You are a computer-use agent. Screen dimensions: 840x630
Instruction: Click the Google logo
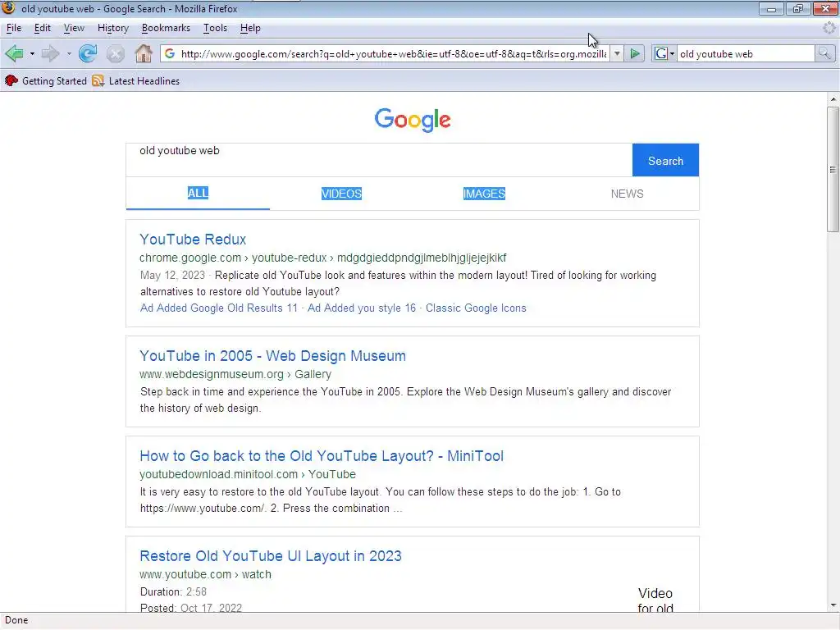tap(413, 120)
